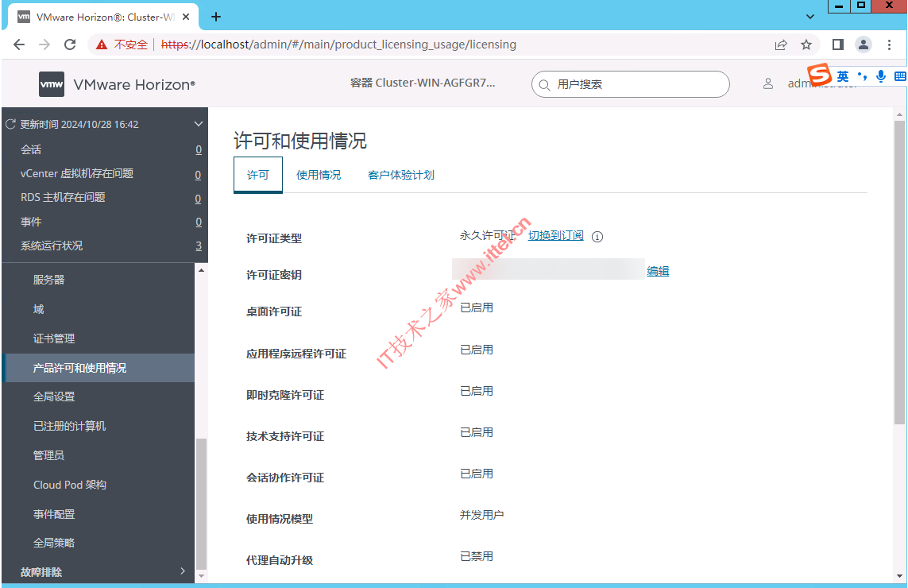Image resolution: width=908 pixels, height=588 pixels.
Task: Click the 即时克隆许可证 field label
Action: (285, 395)
